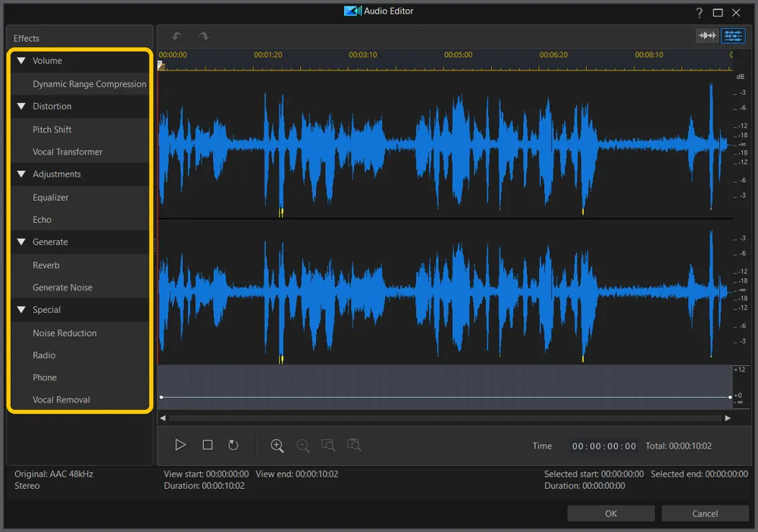Collapse the Adjustments effects group
The image size is (758, 532).
[21, 174]
